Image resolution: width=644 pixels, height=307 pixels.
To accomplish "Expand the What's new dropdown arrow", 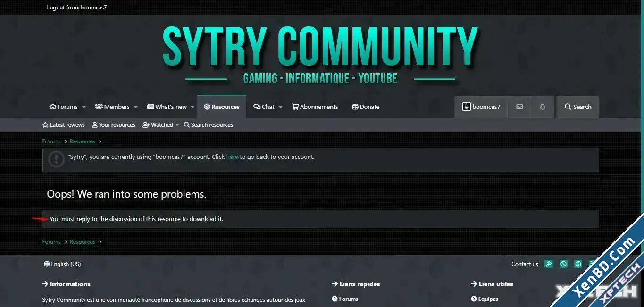I will 192,107.
